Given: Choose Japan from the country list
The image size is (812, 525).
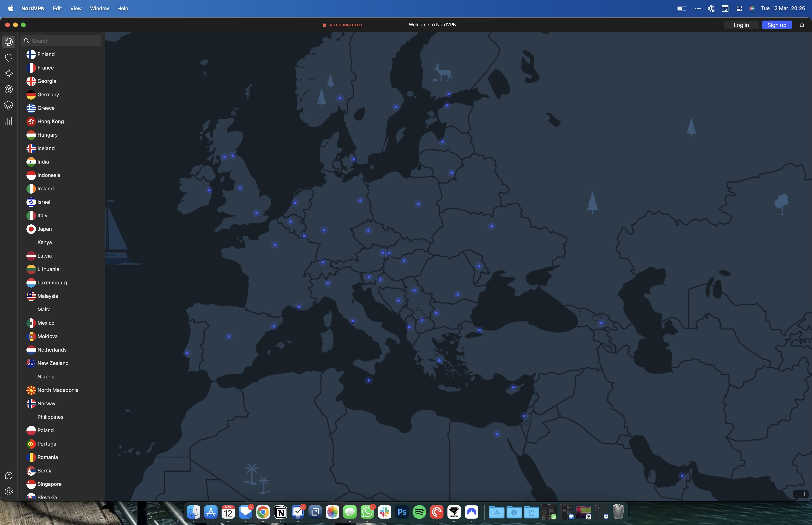Looking at the screenshot, I should (x=45, y=229).
